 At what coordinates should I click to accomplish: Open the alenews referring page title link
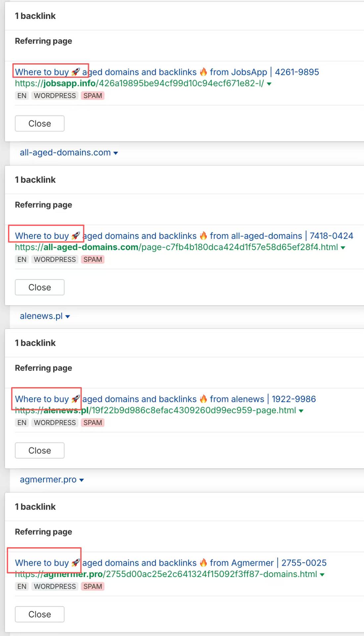click(x=165, y=399)
